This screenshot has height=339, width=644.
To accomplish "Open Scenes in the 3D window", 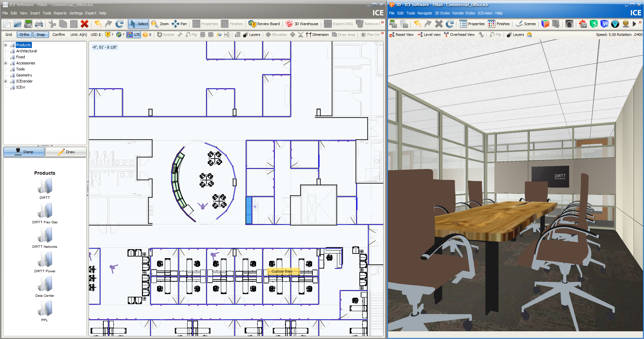I will 526,24.
